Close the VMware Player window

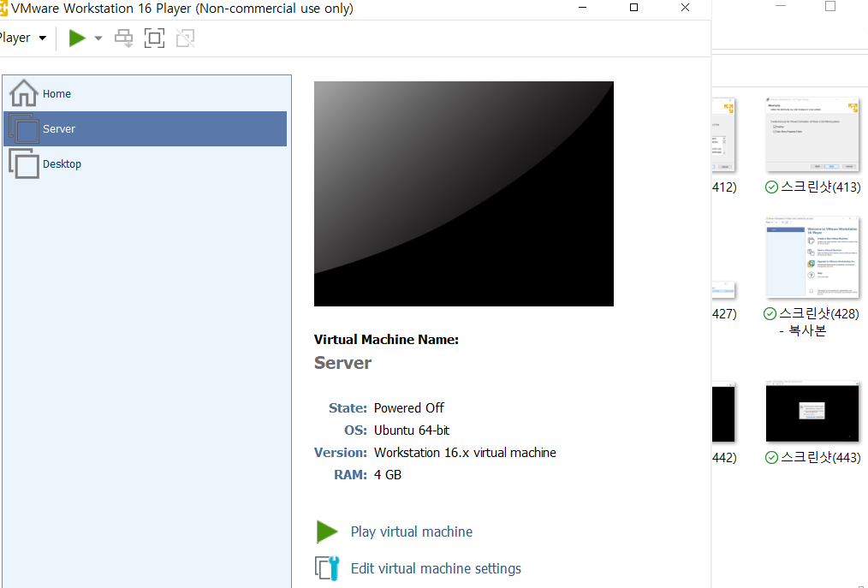point(686,8)
